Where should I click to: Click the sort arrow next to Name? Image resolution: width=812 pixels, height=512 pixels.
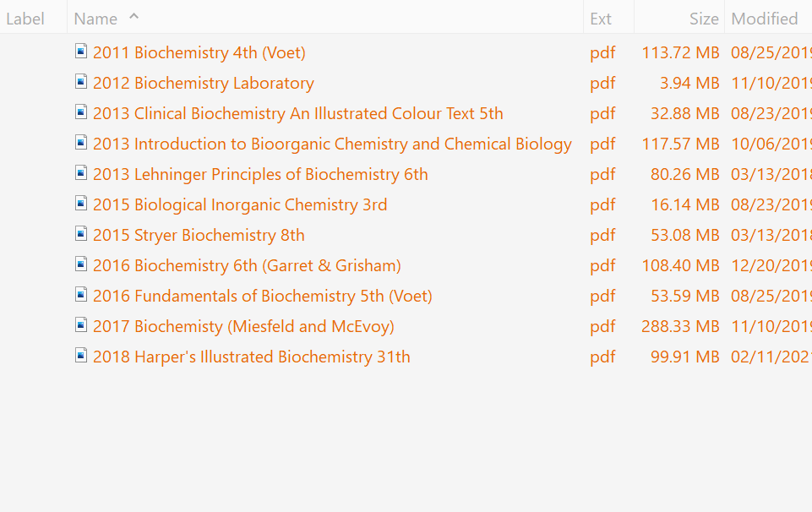click(x=134, y=17)
